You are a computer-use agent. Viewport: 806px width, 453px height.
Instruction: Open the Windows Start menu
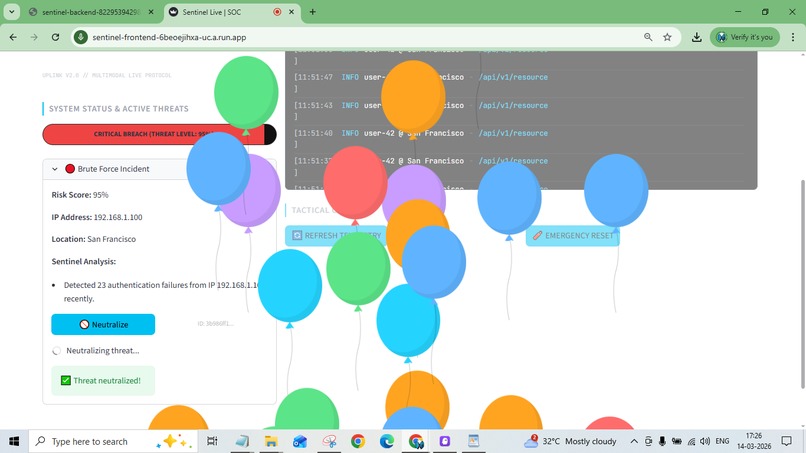[14, 441]
